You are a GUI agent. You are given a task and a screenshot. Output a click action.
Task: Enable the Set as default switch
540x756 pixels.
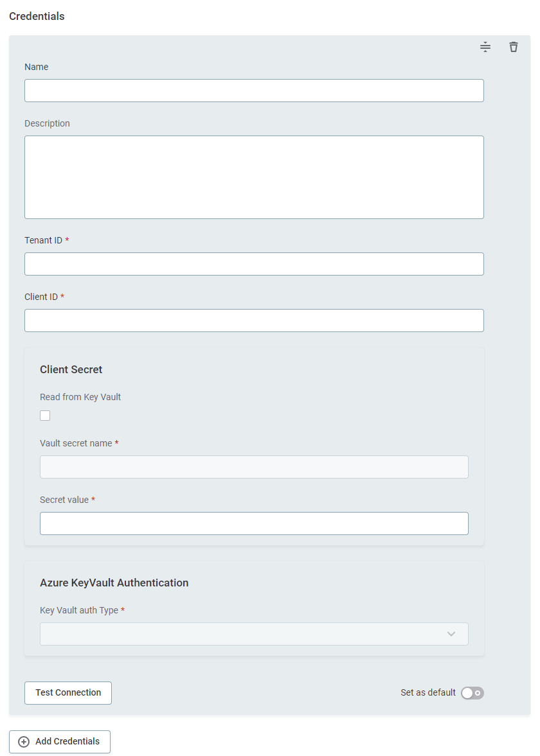click(x=472, y=693)
